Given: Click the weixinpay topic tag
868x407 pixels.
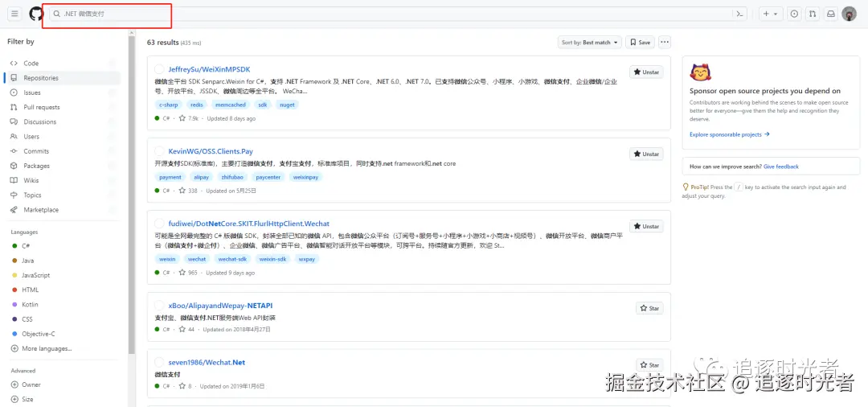Looking at the screenshot, I should (x=305, y=177).
